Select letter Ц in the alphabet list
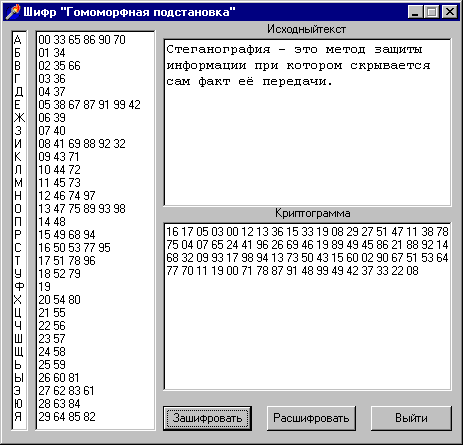The image size is (463, 445). pyautogui.click(x=18, y=313)
